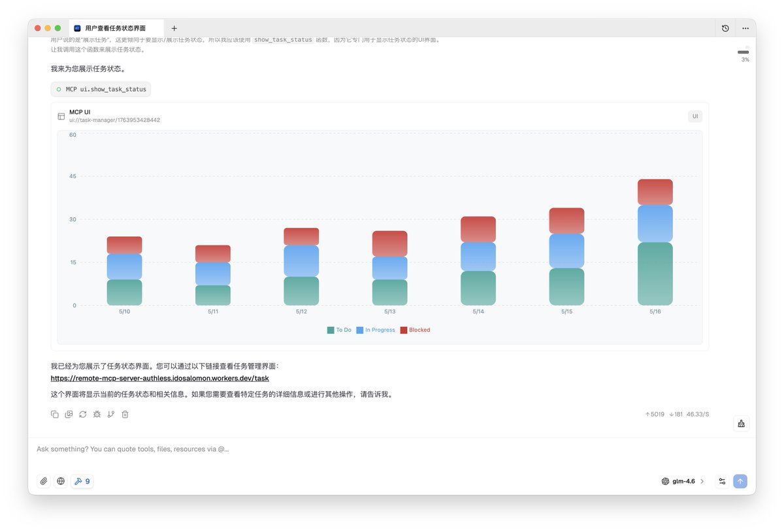Click the debug bug icon under message
The height and width of the screenshot is (532, 784).
(x=97, y=414)
